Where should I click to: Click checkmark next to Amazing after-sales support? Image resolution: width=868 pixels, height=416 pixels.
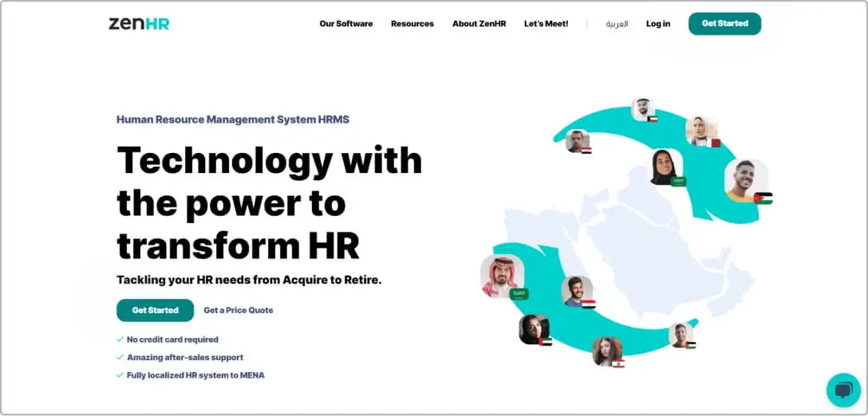(x=120, y=358)
